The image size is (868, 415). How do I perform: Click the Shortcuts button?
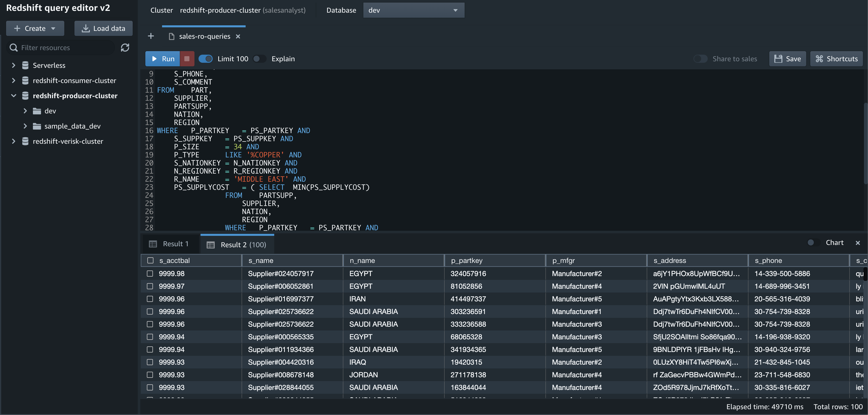836,59
